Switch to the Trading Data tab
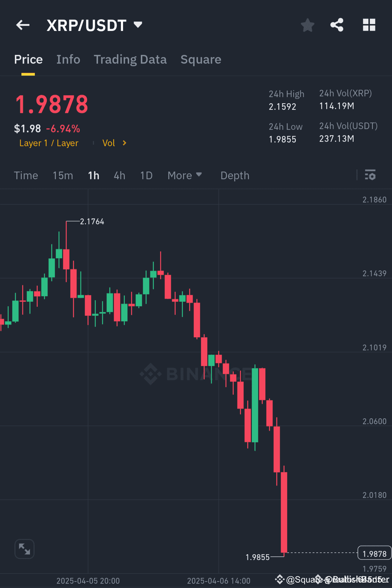 (x=130, y=59)
